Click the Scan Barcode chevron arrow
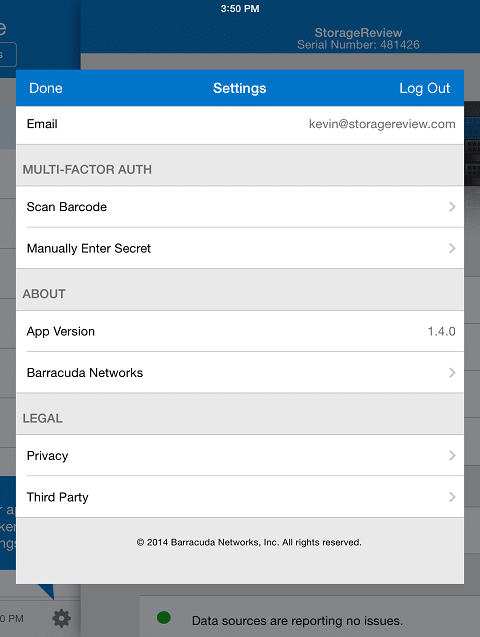480x637 pixels. [x=452, y=207]
